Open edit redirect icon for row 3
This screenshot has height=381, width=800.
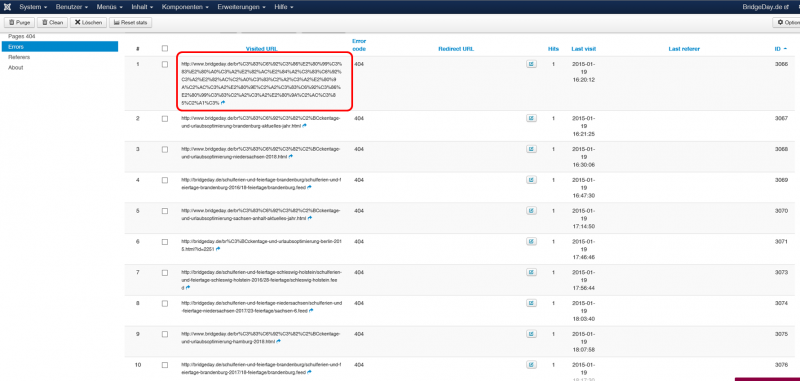pos(531,149)
